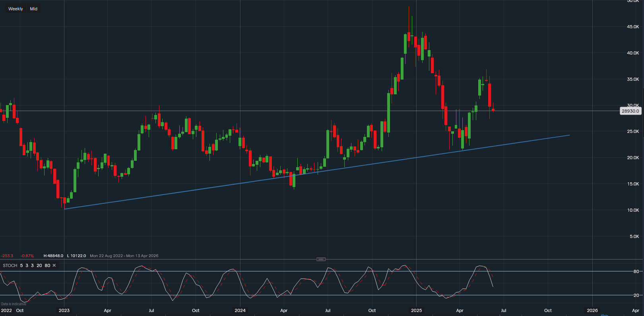Click the 80 level on stochastic axis
The height and width of the screenshot is (316, 644).
636,271
